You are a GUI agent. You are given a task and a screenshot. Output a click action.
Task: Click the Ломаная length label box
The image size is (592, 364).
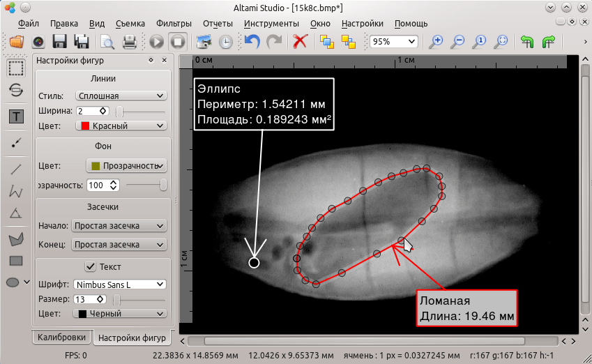click(466, 308)
